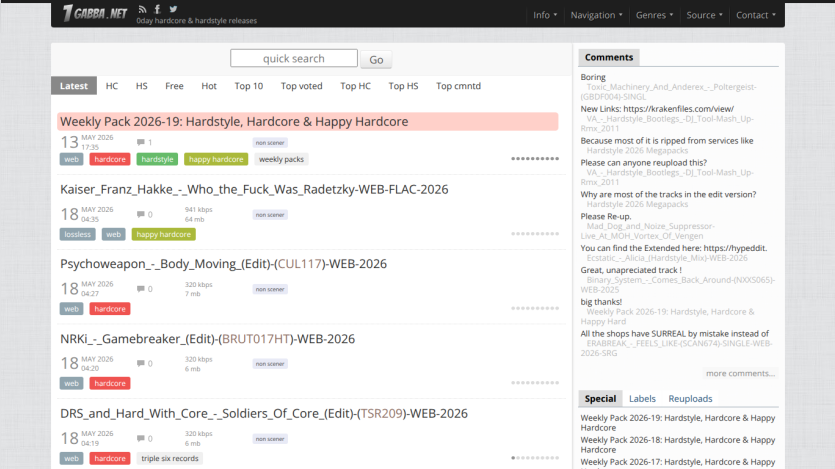Focus the quick search field
Viewport: 835px width, 469px height.
[x=294, y=59]
